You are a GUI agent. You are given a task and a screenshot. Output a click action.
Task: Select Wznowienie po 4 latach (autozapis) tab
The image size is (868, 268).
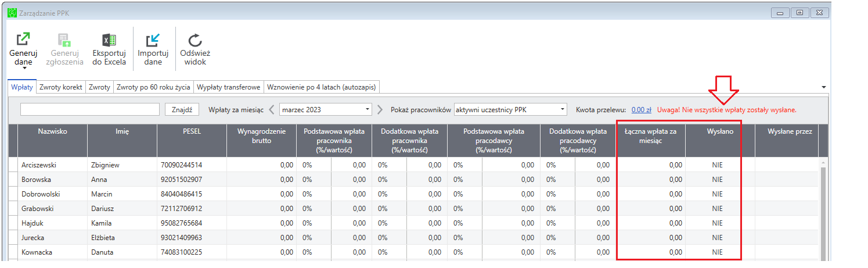click(321, 87)
